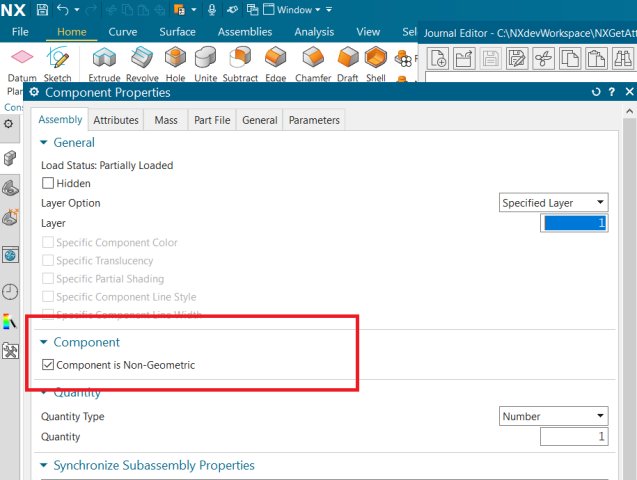Open the Mass tab
This screenshot has width=637, height=480.
166,120
